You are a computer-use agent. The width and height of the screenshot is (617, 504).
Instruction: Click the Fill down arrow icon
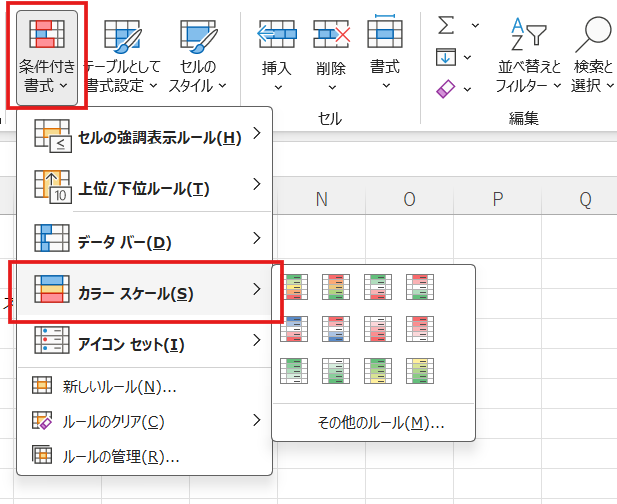click(447, 56)
